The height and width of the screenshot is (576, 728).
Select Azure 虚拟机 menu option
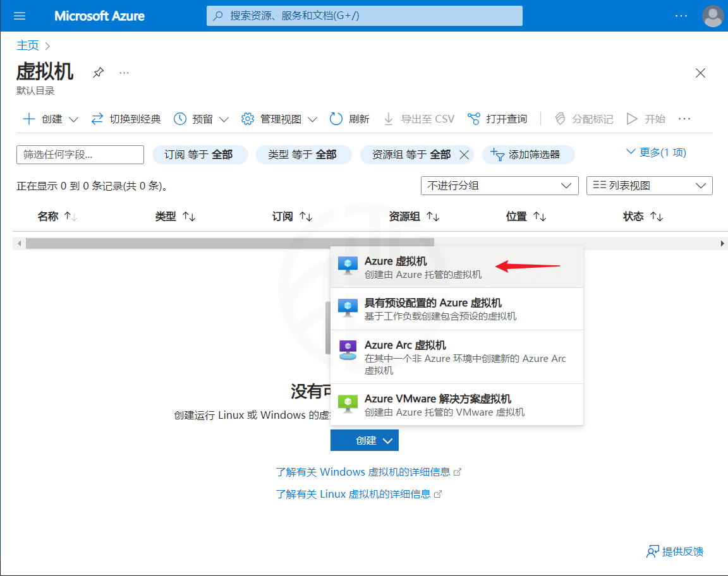[x=457, y=267]
